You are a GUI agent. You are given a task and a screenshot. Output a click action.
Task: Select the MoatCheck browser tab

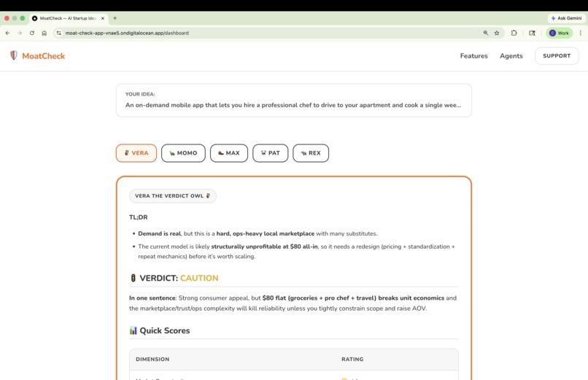click(x=69, y=18)
